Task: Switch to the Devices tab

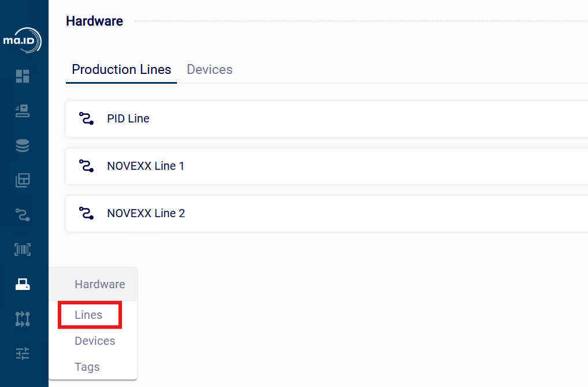Action: pyautogui.click(x=210, y=70)
